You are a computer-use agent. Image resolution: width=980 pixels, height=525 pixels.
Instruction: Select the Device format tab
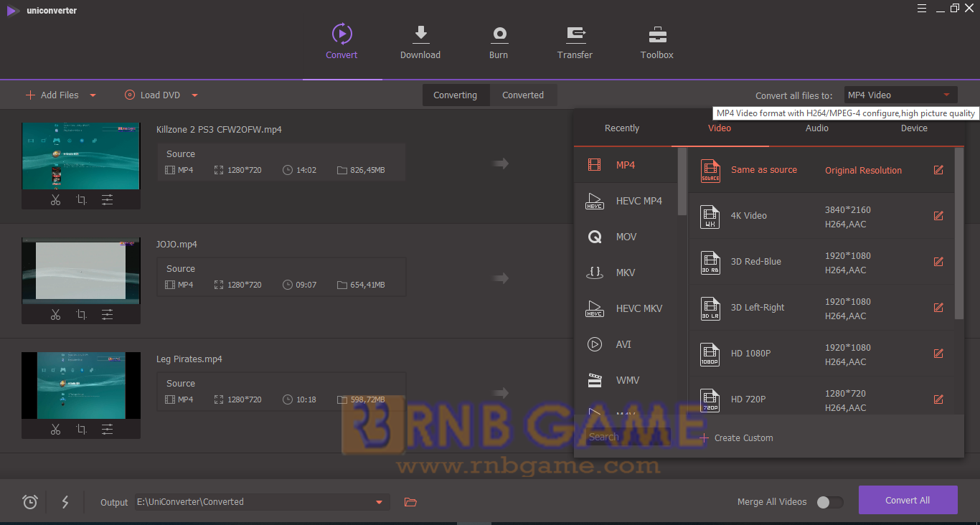915,128
